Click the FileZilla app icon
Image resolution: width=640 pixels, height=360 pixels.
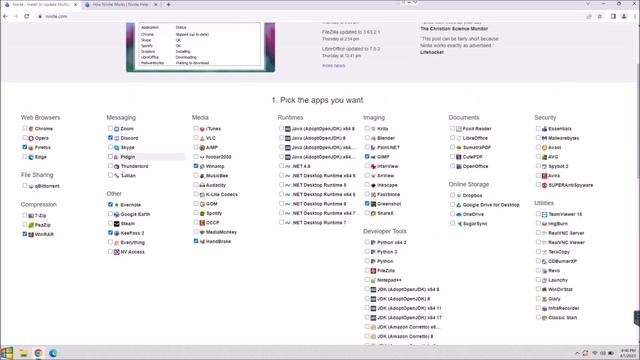tap(373, 271)
